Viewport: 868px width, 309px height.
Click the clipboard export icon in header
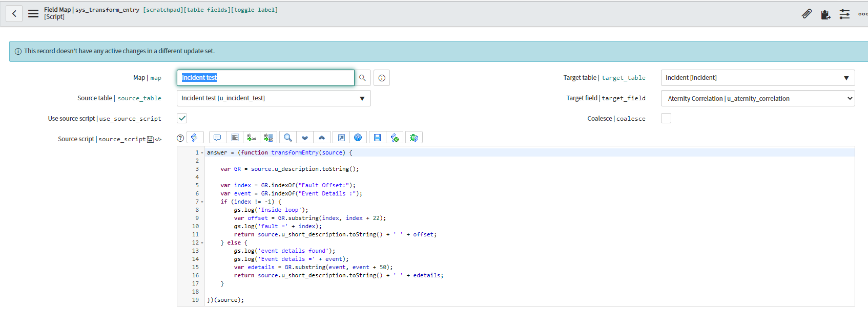825,14
